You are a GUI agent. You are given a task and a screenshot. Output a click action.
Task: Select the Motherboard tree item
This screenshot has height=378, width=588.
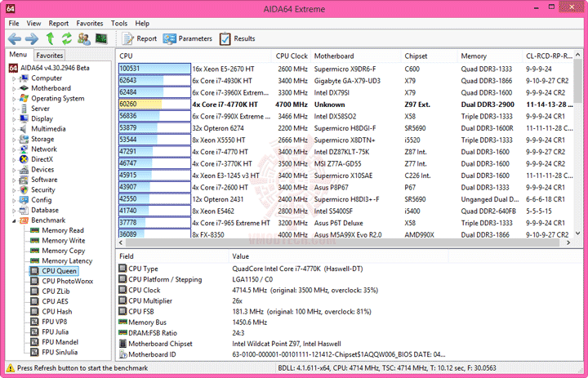tap(51, 88)
